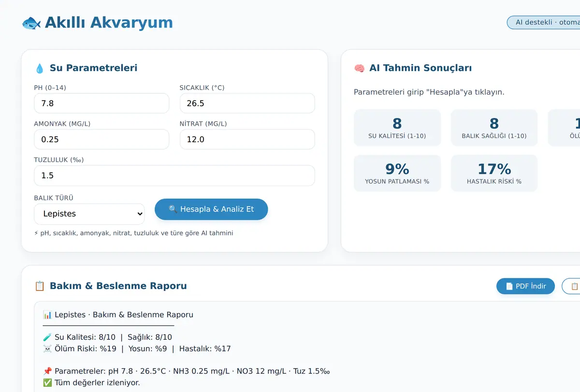Viewport: 580px width, 392px height.
Task: Click the fish logo icon
Action: point(31,23)
